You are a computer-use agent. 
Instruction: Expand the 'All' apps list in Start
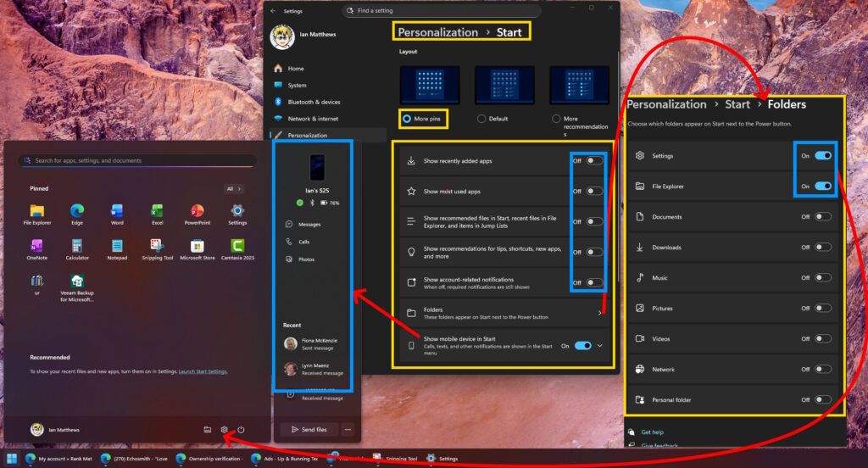pos(234,189)
